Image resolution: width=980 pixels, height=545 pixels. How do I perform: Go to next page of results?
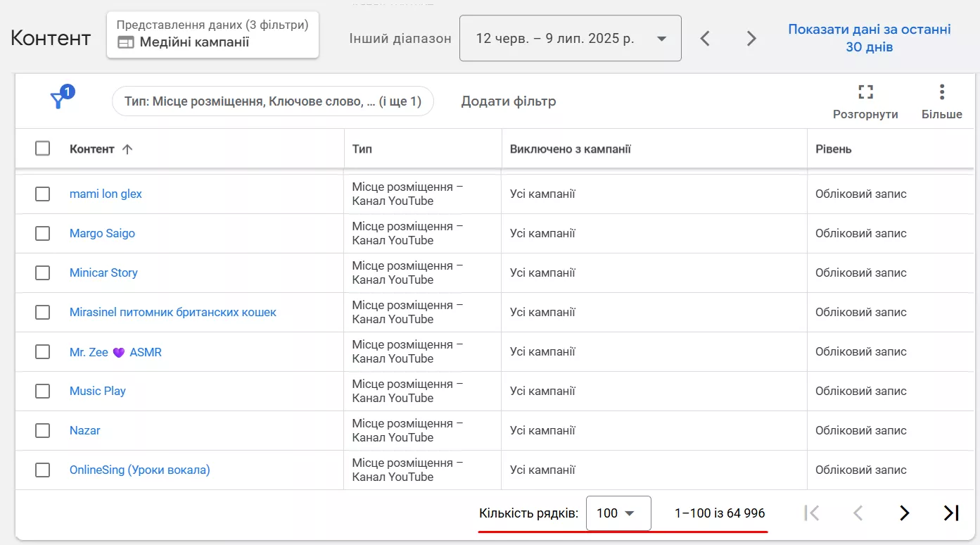(x=905, y=513)
